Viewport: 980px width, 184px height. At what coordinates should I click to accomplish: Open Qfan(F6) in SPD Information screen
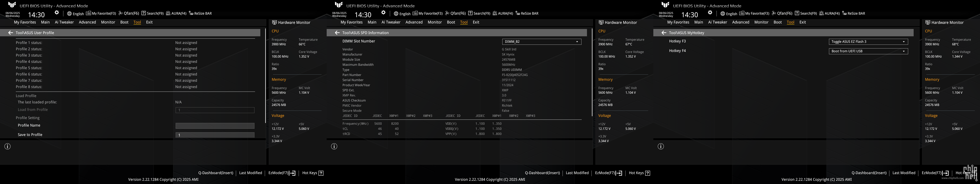[x=455, y=13]
